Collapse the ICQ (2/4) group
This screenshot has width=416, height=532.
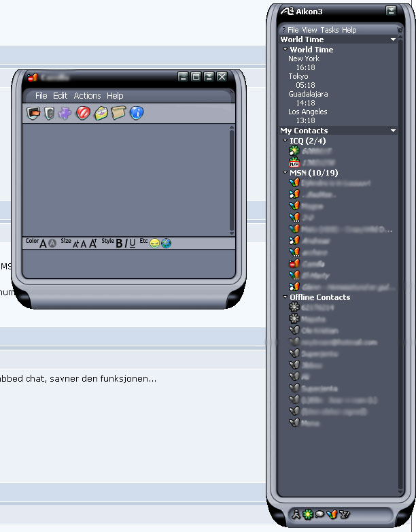coord(285,140)
